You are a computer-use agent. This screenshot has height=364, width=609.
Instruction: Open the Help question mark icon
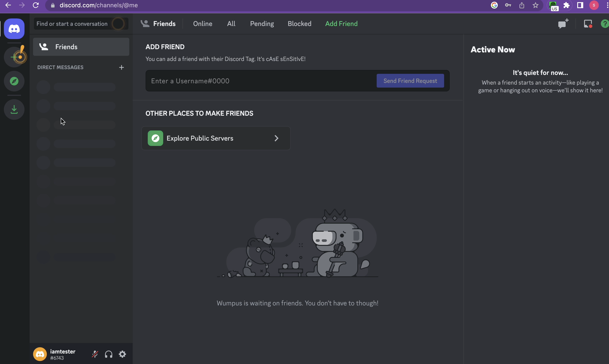tap(604, 24)
